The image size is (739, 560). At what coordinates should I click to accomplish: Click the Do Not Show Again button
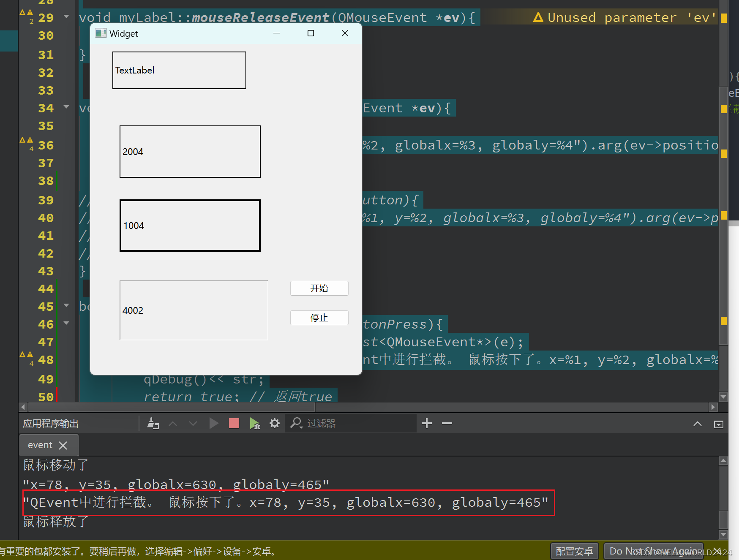click(x=653, y=551)
